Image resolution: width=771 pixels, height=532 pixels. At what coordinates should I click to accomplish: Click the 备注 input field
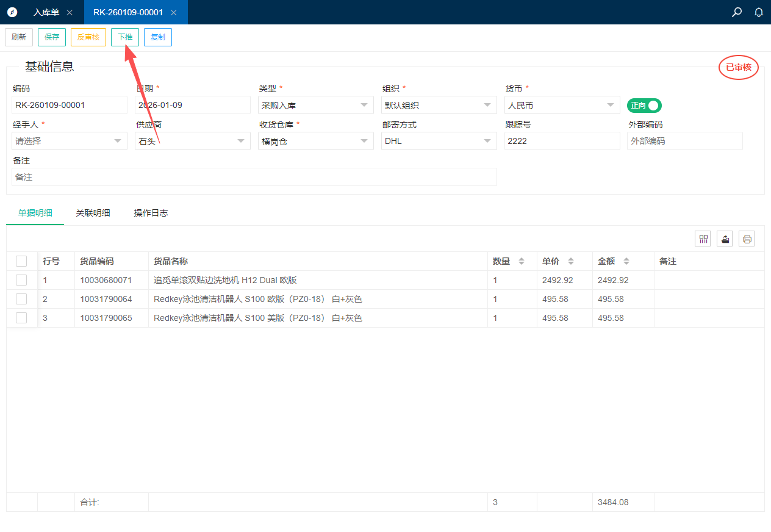[254, 177]
